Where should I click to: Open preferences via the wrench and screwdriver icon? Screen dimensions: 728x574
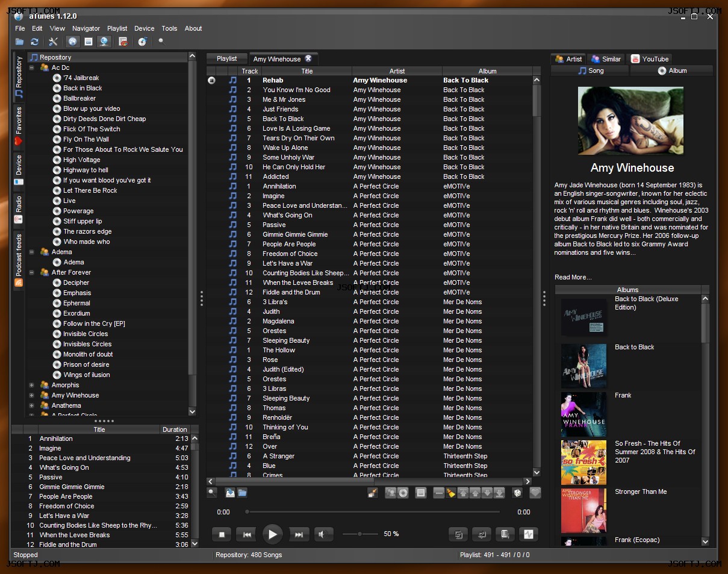53,42
